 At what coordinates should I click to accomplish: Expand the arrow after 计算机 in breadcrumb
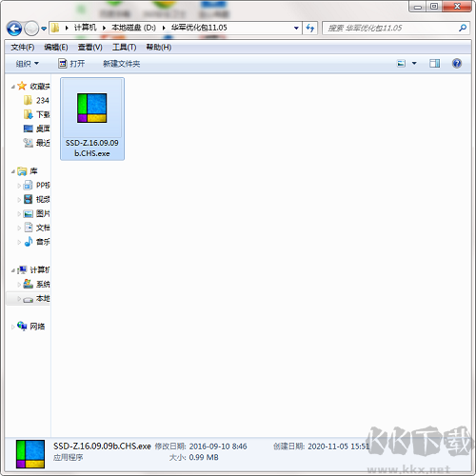(104, 28)
